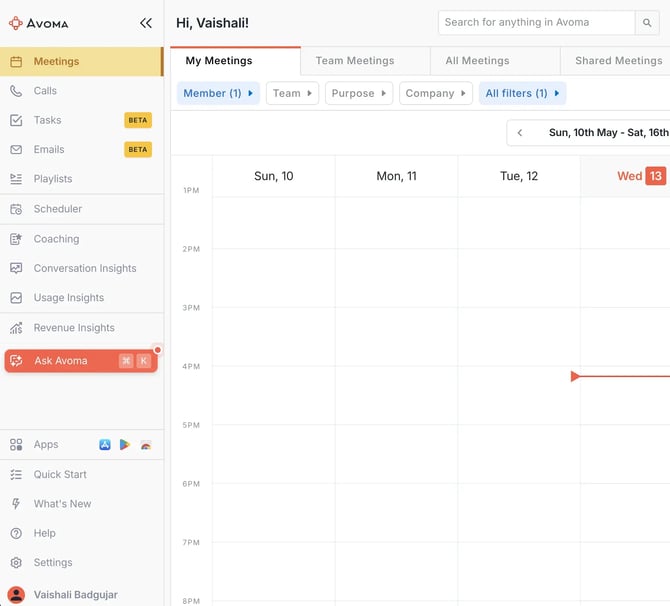
Task: Click Vaishali Badgujar profile avatar
Action: point(16,595)
